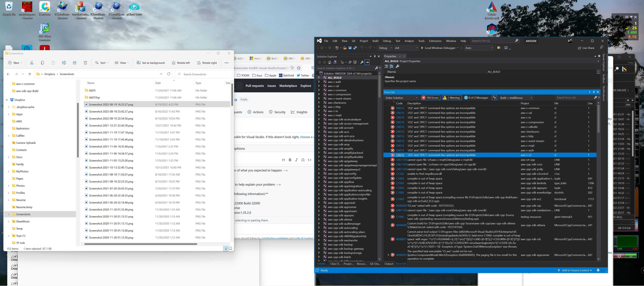Click the Save All toolbar icon

(355, 48)
